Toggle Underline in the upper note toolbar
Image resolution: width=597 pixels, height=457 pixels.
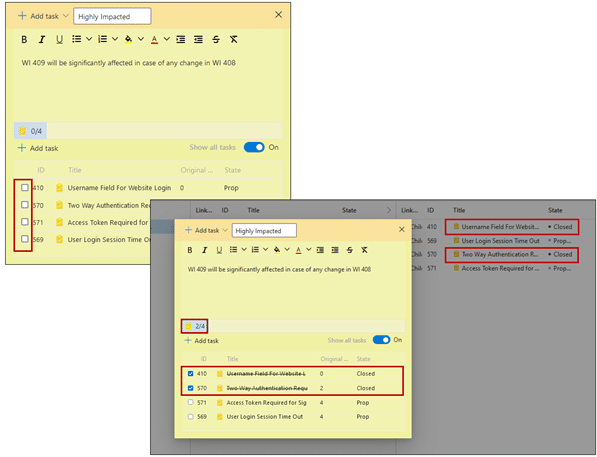click(x=59, y=39)
